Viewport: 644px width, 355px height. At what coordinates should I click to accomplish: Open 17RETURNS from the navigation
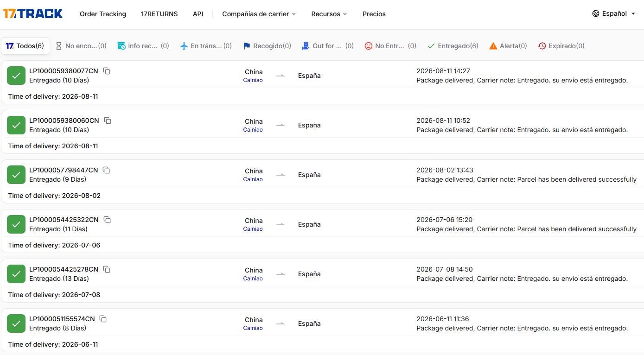point(159,14)
